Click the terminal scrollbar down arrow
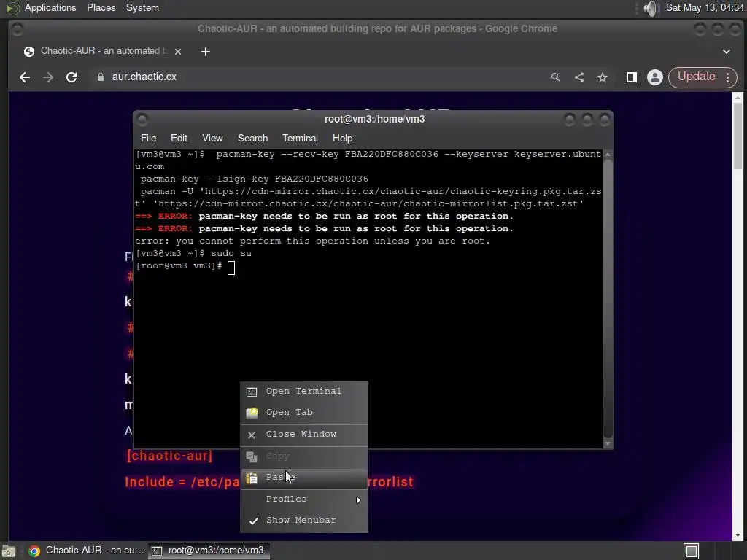747x560 pixels. point(608,443)
